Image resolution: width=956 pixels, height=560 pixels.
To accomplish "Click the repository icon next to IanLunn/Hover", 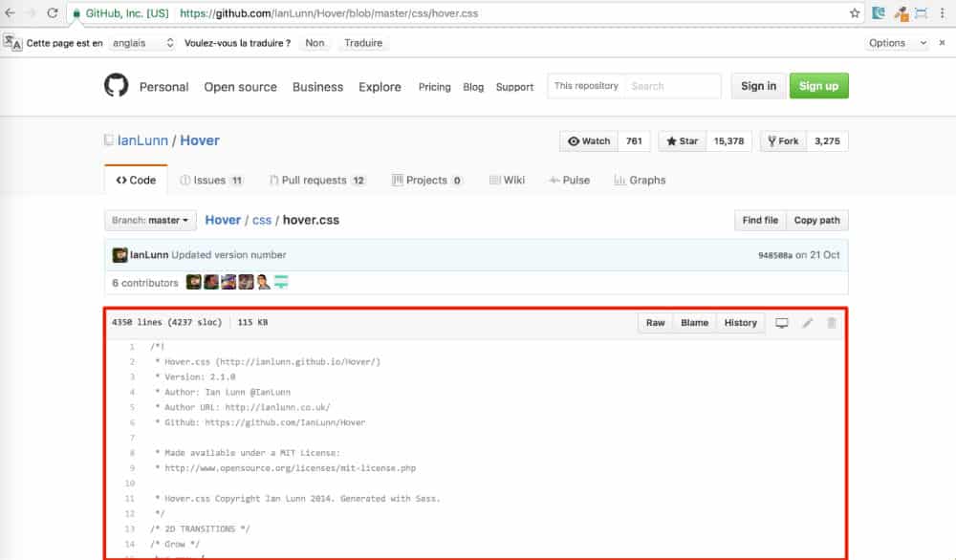I will (109, 140).
